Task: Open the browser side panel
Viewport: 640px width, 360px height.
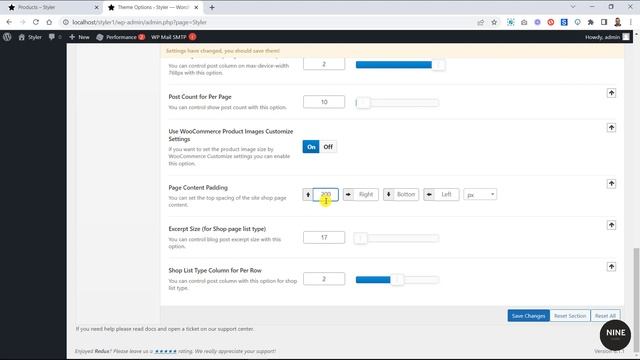Action: [604, 22]
